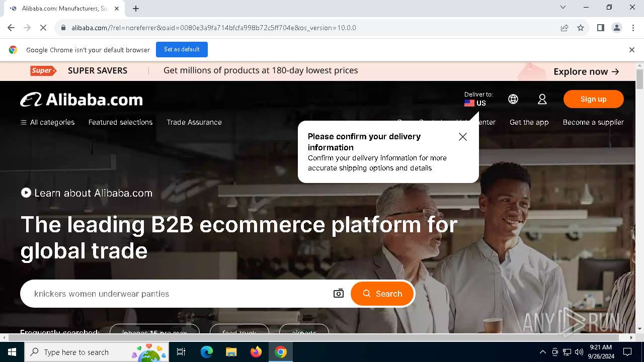
Task: Open Trade Assurance menu
Action: [x=194, y=122]
